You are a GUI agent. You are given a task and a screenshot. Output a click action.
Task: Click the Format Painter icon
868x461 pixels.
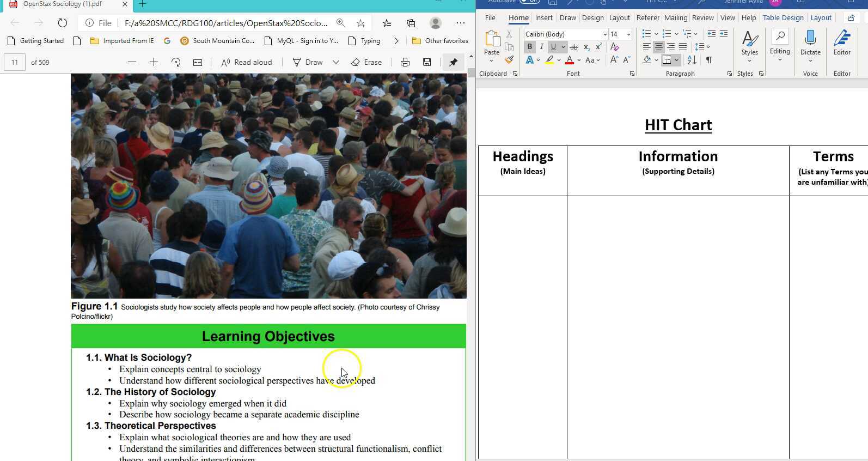509,60
